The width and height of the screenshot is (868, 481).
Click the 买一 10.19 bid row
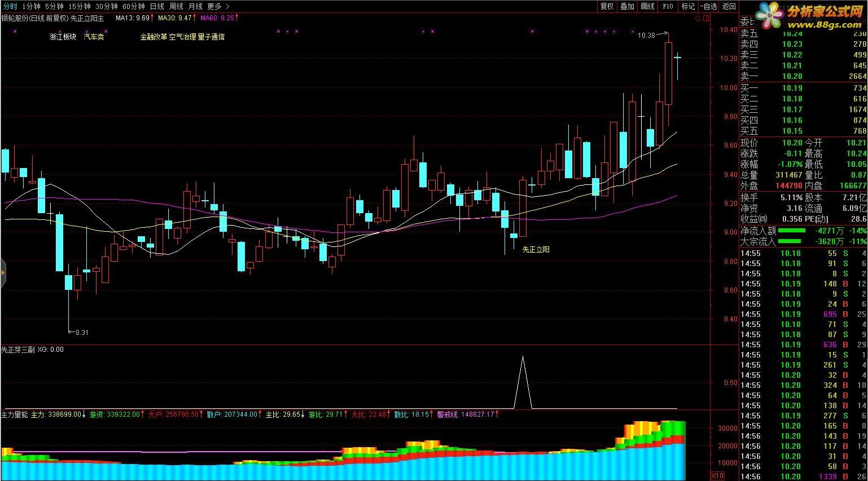[x=803, y=88]
